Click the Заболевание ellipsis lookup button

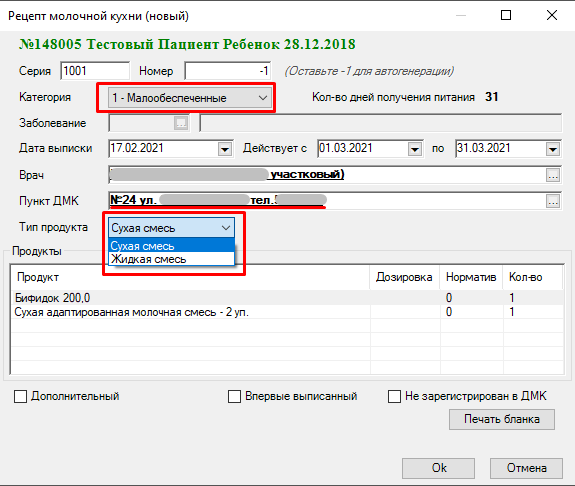click(x=181, y=123)
